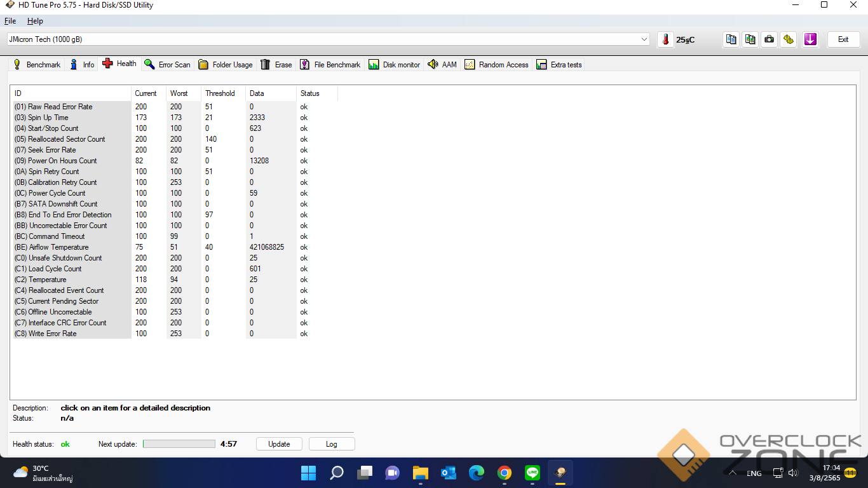This screenshot has width=868, height=488.
Task: Click the copy screenshot to clipboard icon
Action: click(750, 39)
